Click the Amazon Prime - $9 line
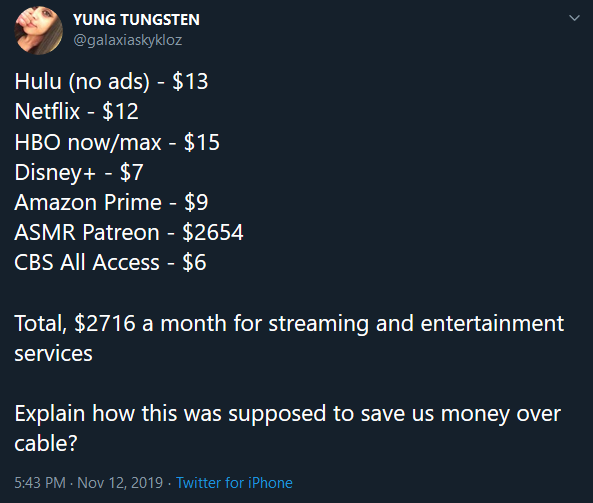Image resolution: width=593 pixels, height=503 pixels. 111,202
